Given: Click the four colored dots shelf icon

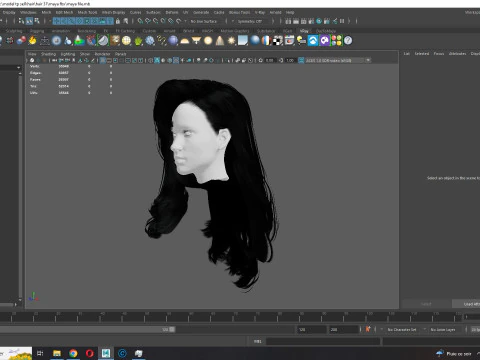Looking at the screenshot, I should (336, 41).
